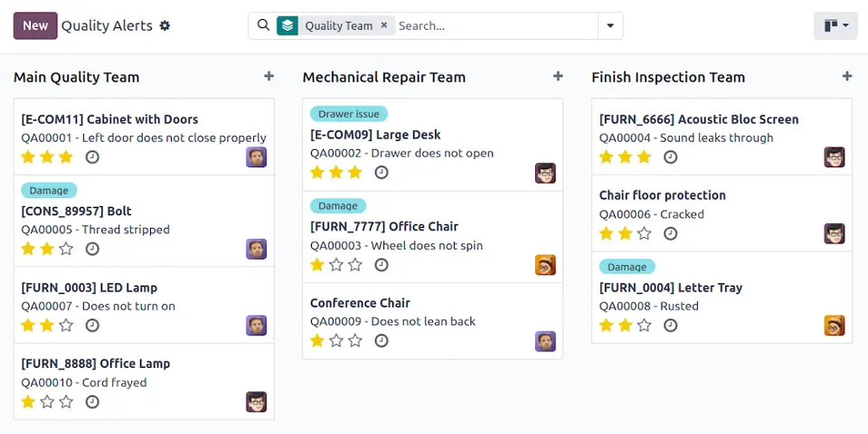Click the New button
Viewport: 868px width, 434px height.
(35, 25)
